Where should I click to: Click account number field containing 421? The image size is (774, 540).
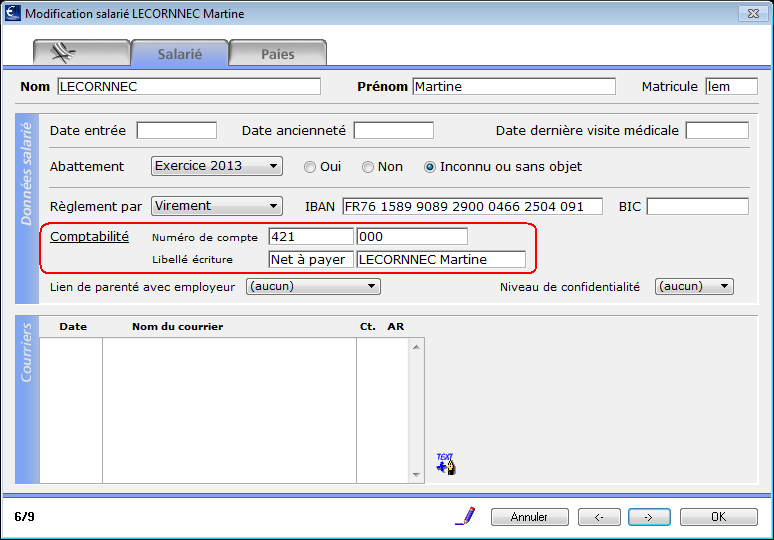[x=311, y=236]
